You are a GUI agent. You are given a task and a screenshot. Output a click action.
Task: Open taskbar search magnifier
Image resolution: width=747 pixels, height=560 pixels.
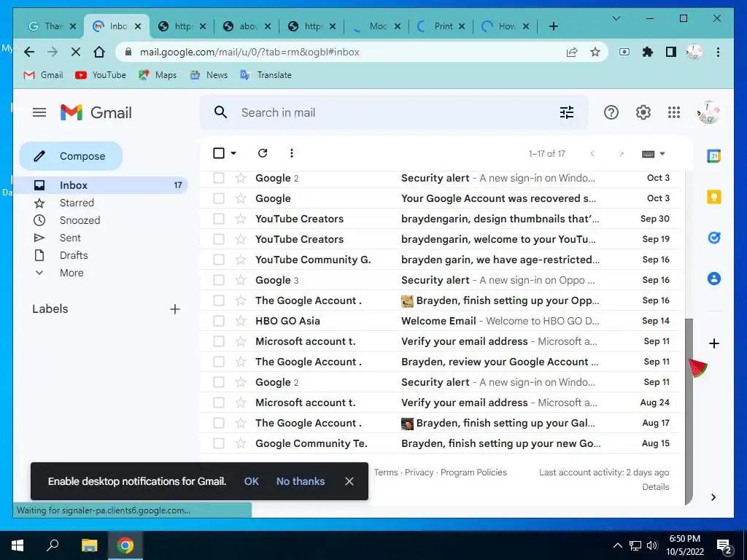tap(53, 544)
